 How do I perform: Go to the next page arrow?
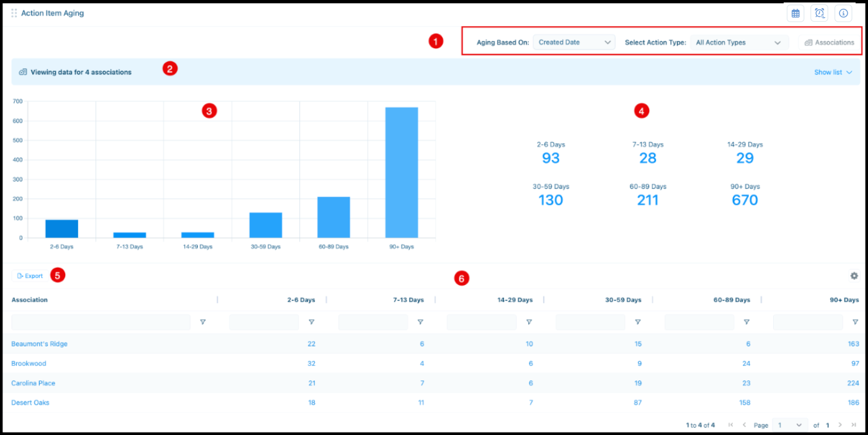pos(840,425)
